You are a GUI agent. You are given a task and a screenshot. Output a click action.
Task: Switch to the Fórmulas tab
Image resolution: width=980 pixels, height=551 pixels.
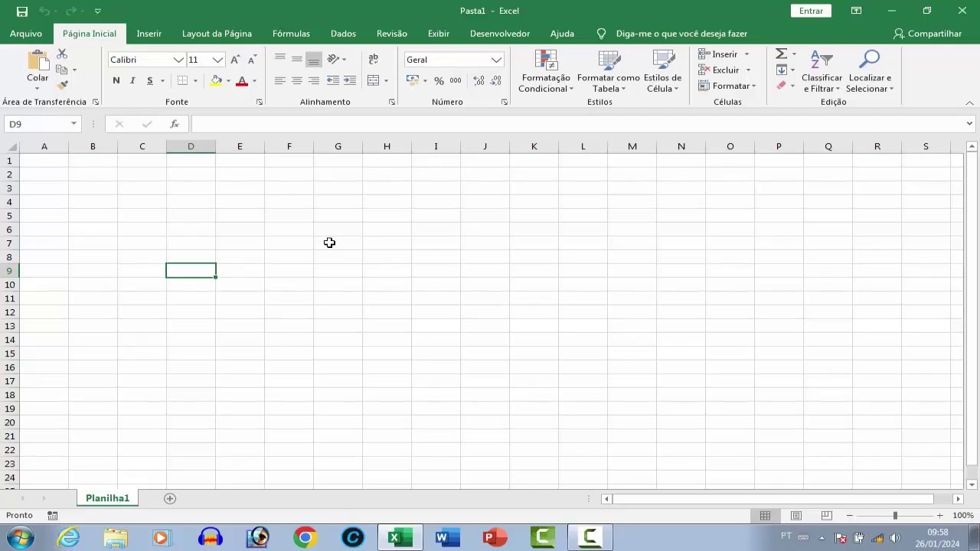(291, 34)
